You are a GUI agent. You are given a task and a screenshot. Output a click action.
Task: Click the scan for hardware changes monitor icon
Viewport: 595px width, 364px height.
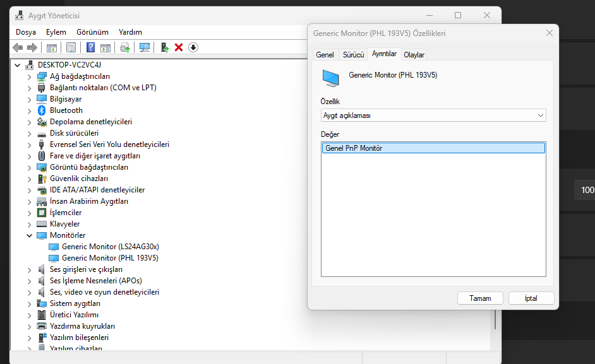tap(145, 47)
